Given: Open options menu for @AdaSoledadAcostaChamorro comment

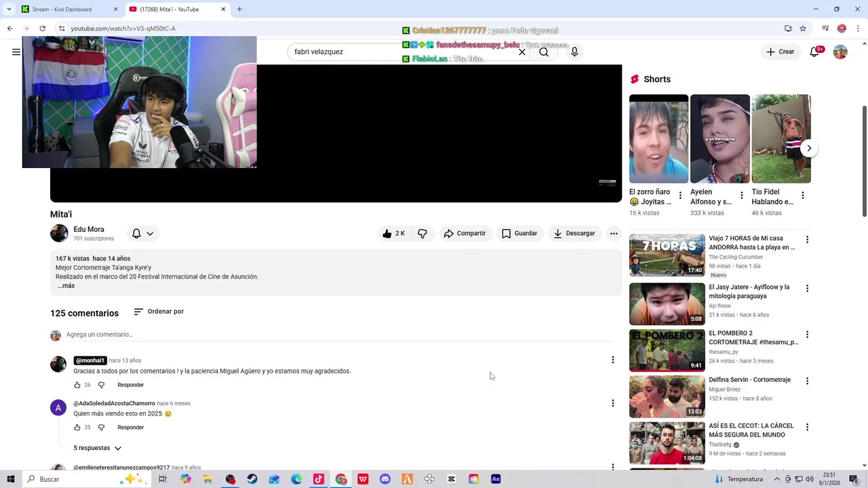Looking at the screenshot, I should [612, 403].
